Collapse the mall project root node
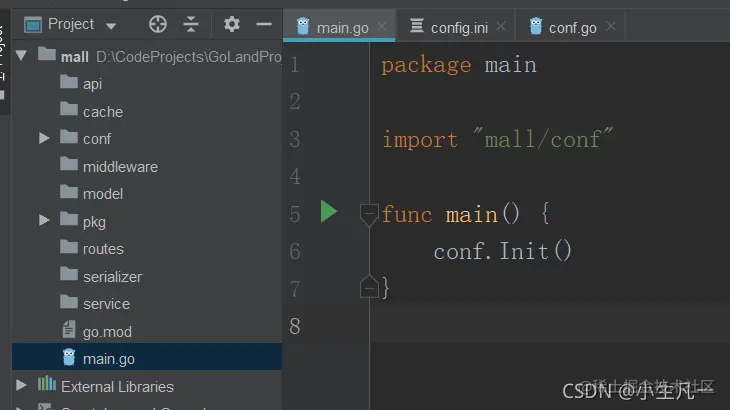The height and width of the screenshot is (410, 730). coord(21,56)
